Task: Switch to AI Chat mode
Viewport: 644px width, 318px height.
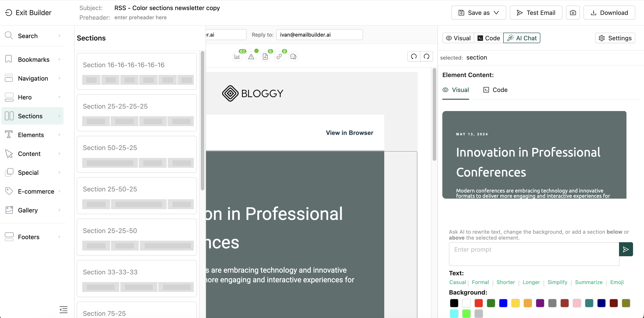Action: coord(522,38)
